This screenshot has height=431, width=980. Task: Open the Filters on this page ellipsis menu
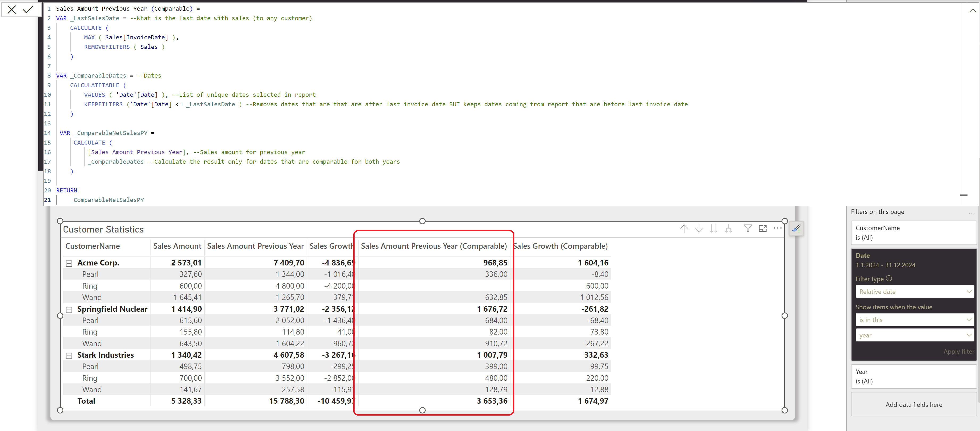[x=971, y=213]
